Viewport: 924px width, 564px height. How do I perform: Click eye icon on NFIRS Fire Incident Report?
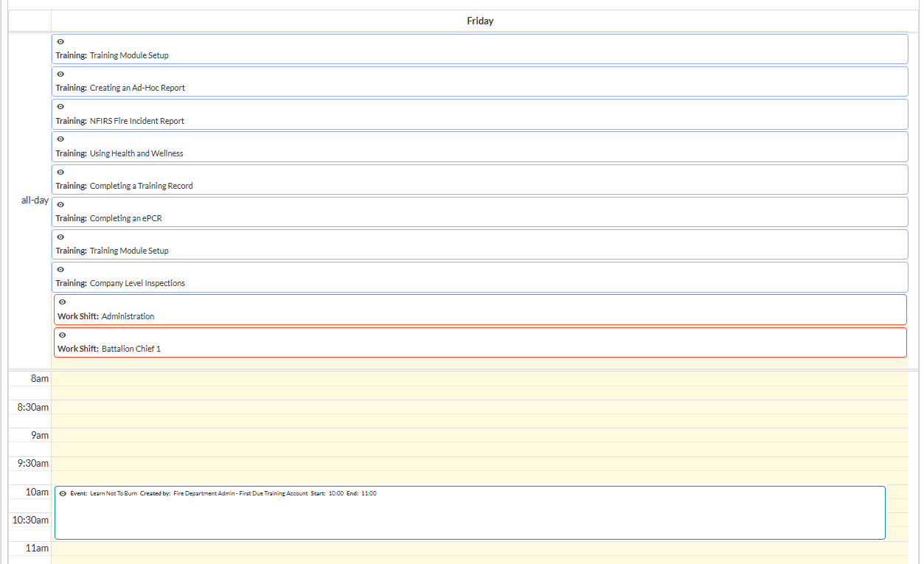[60, 107]
